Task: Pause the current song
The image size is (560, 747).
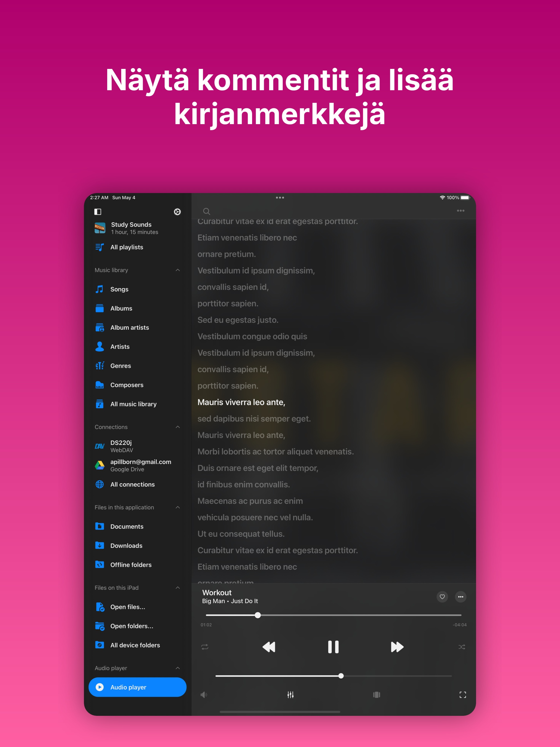Action: 333,647
